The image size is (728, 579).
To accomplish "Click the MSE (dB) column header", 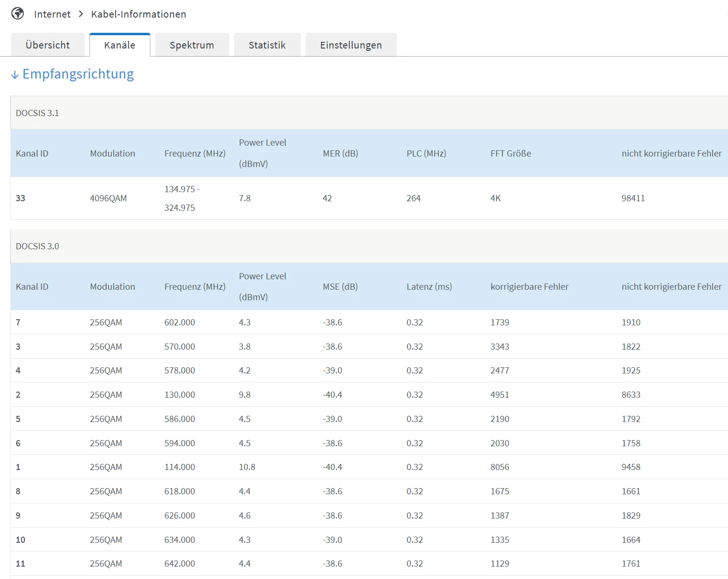I will 340,287.
